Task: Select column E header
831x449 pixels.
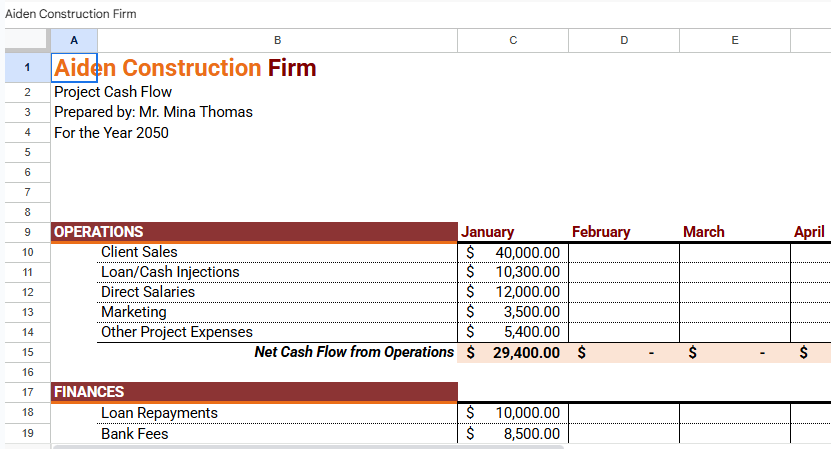Action: pyautogui.click(x=735, y=40)
